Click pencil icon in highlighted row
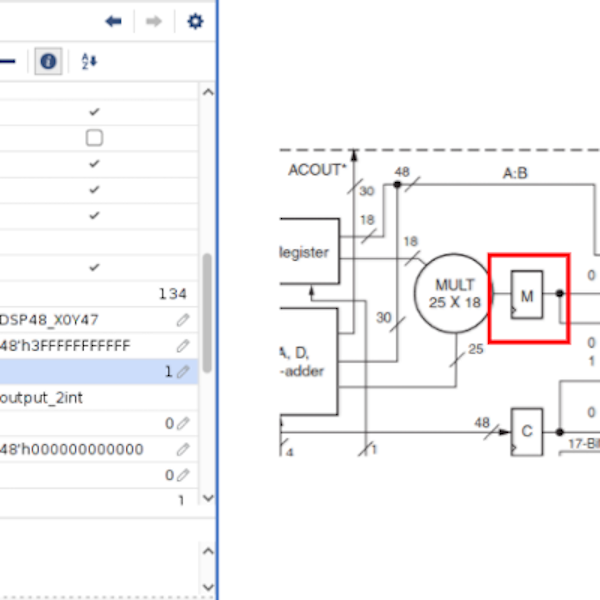The width and height of the screenshot is (600, 600). (183, 372)
